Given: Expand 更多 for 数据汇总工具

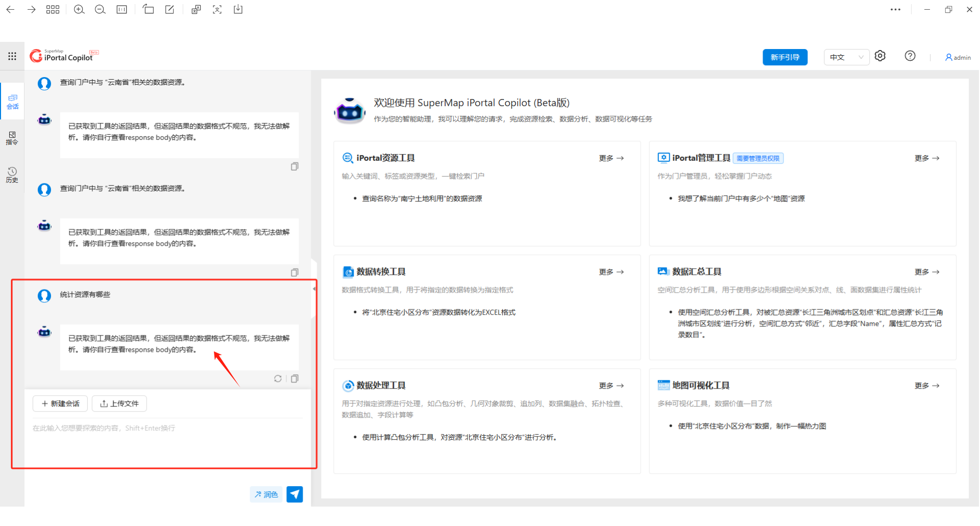Looking at the screenshot, I should [x=926, y=272].
